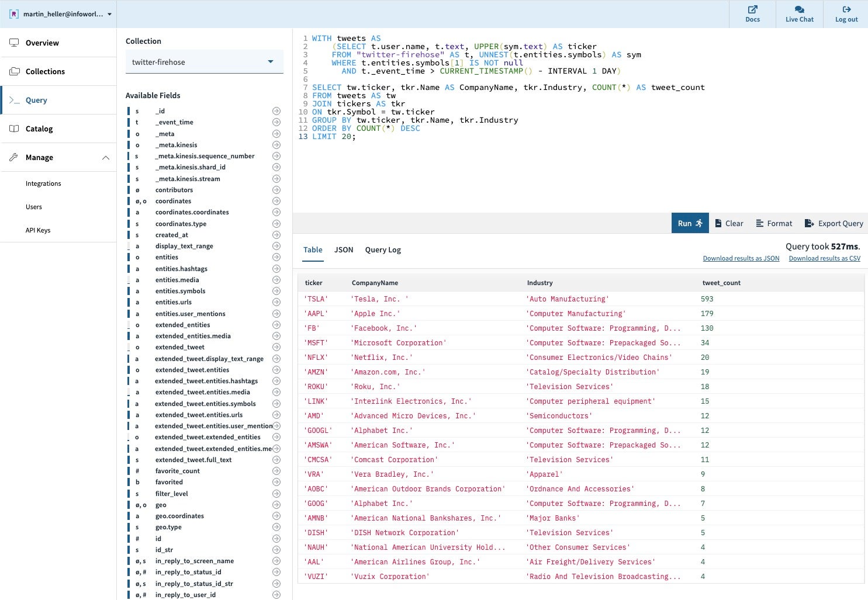Click the 'DISH Network Corporation' cell
Screen dimensions: 868x600
click(405, 533)
